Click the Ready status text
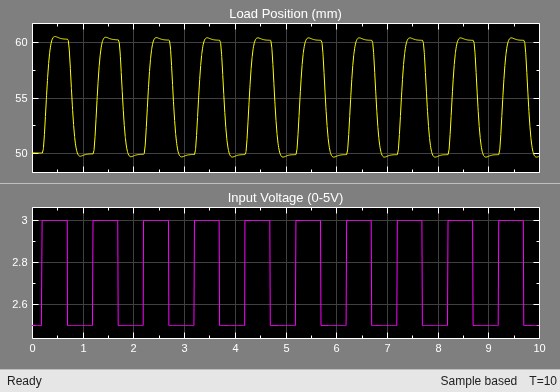The height and width of the screenshot is (392, 560). pyautogui.click(x=24, y=381)
